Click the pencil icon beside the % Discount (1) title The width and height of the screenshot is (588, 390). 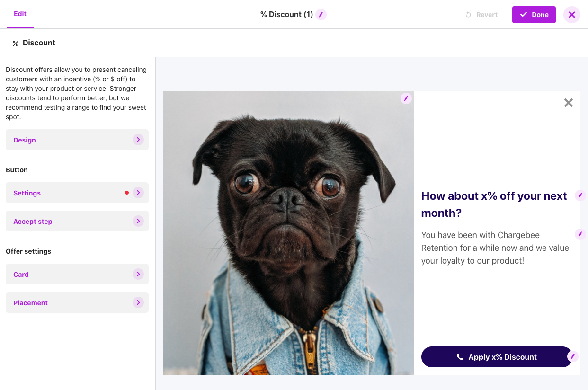pyautogui.click(x=321, y=15)
